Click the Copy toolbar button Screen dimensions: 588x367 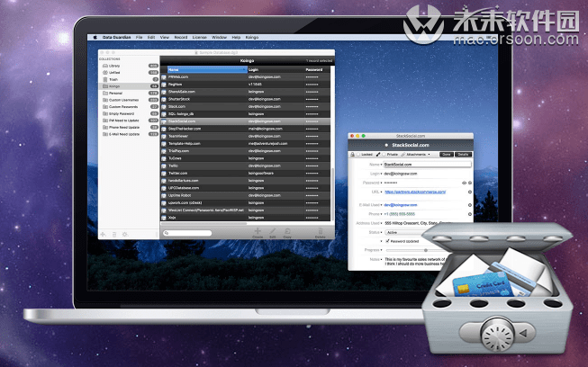tap(287, 233)
